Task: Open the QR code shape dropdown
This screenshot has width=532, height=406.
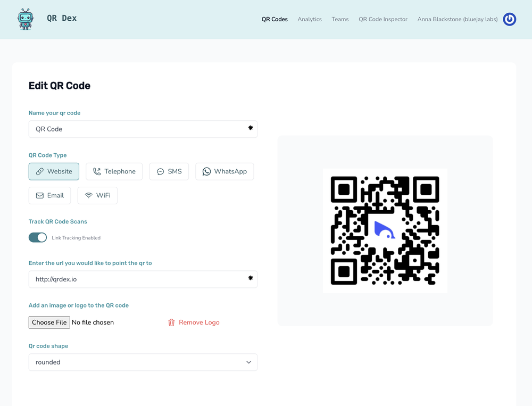Action: [x=143, y=362]
